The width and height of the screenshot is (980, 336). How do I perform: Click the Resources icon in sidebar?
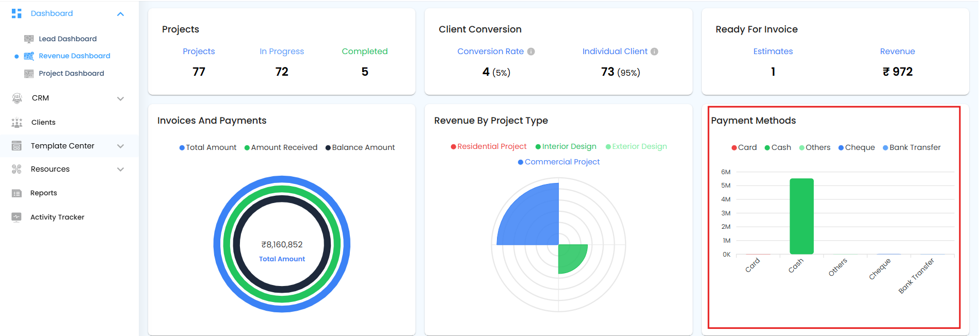pyautogui.click(x=17, y=169)
